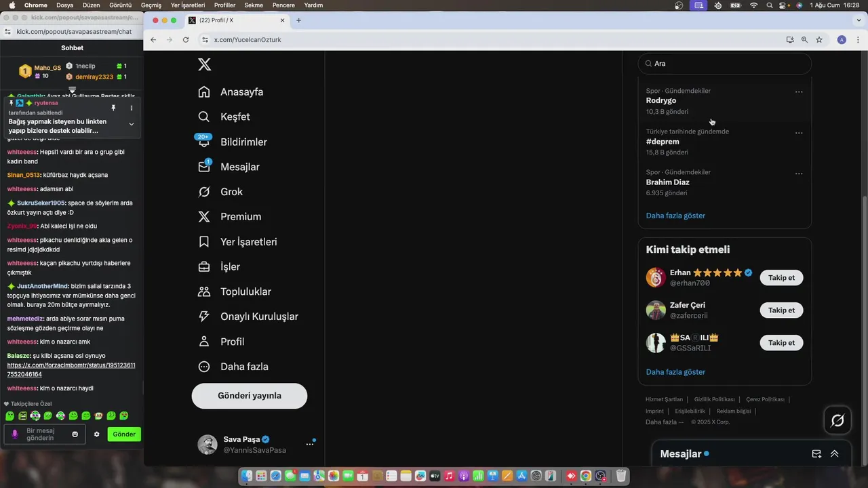Click Sava Paşa profile avatar
Viewport: 868px width, 488px height.
click(x=208, y=445)
